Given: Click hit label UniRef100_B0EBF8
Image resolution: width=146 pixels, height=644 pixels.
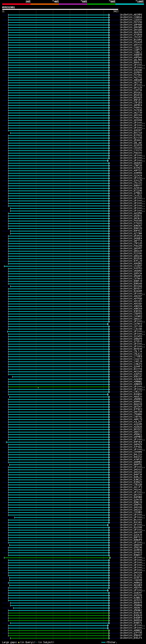Looking at the screenshot, I should click(x=131, y=618).
